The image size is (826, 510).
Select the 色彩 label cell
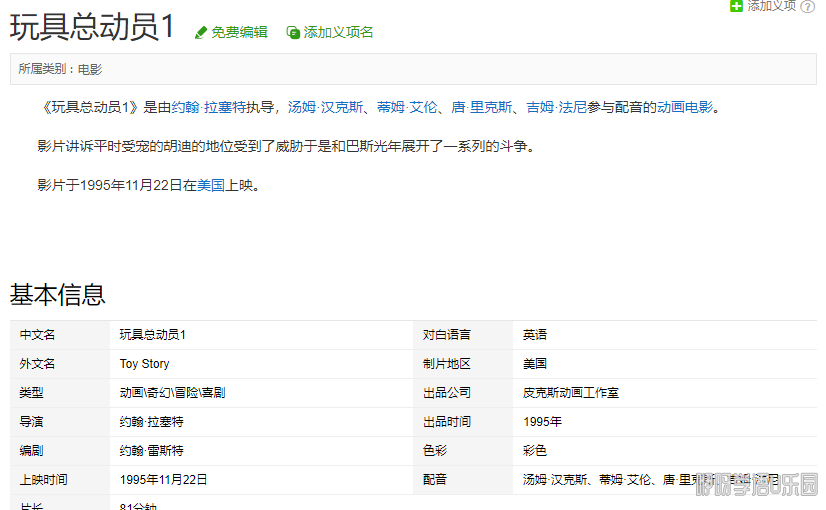tap(463, 451)
